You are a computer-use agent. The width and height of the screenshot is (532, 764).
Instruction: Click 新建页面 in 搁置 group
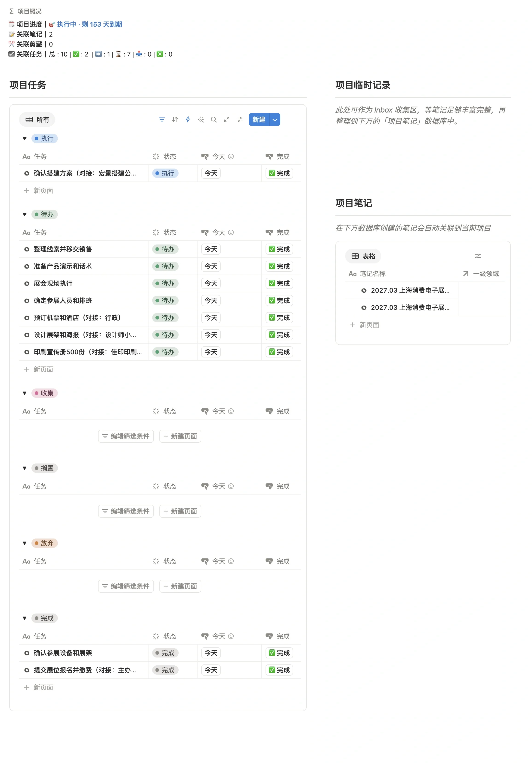pos(180,511)
